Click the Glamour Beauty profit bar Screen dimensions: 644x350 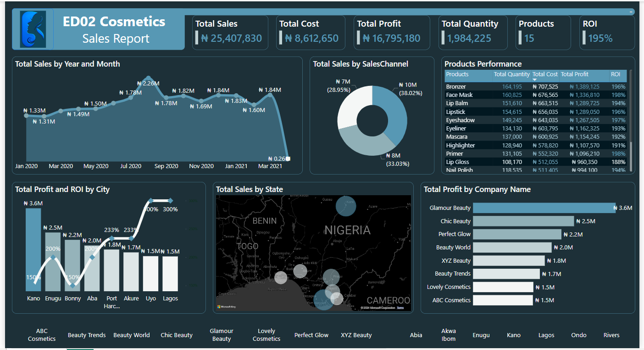pyautogui.click(x=544, y=208)
